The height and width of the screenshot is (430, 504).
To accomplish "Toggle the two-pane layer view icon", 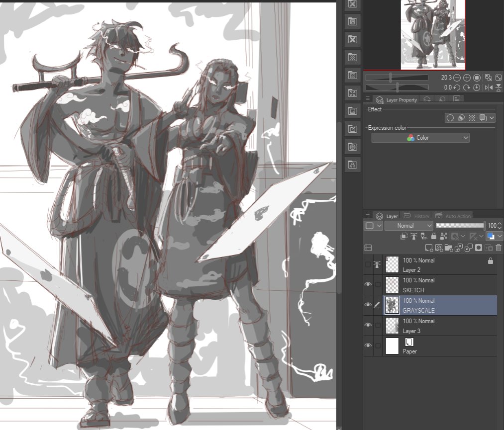I will click(x=368, y=248).
